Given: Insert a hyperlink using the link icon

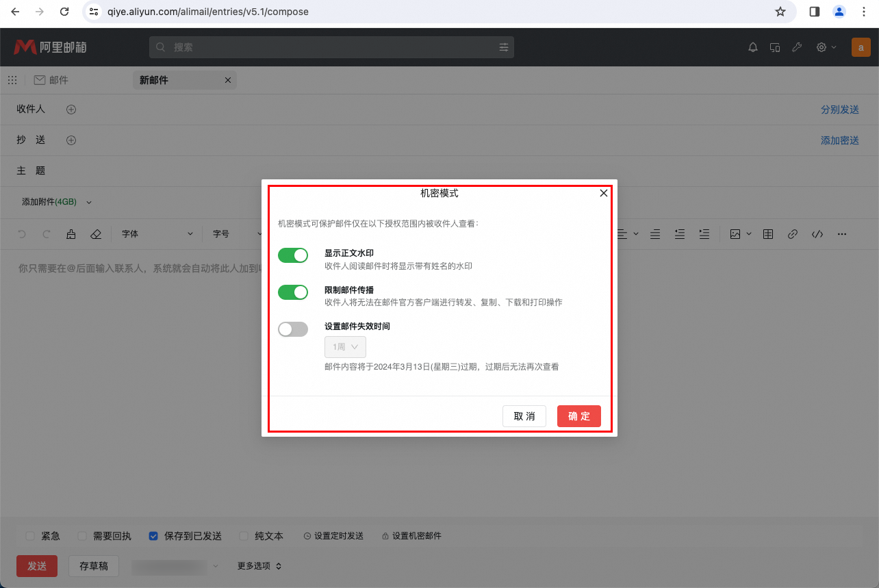Looking at the screenshot, I should 792,233.
